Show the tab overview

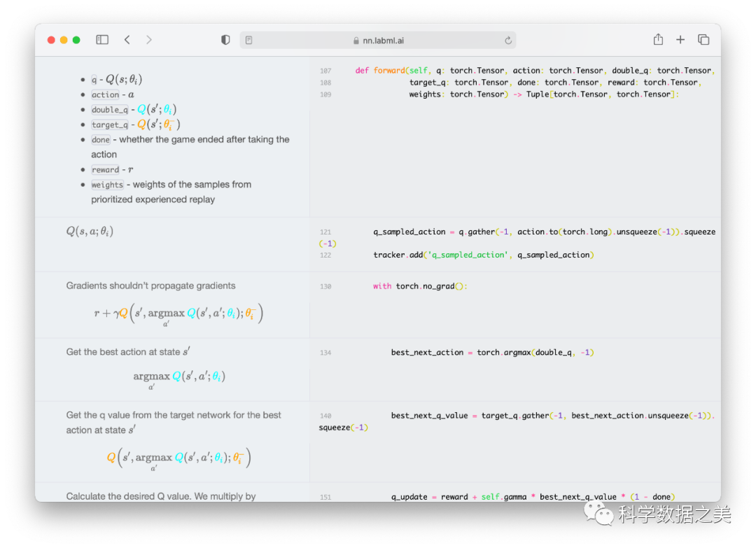coord(703,40)
